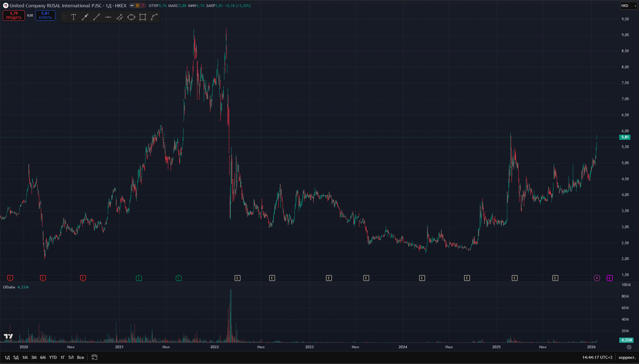Click the purple lightning event marker

tap(597, 278)
